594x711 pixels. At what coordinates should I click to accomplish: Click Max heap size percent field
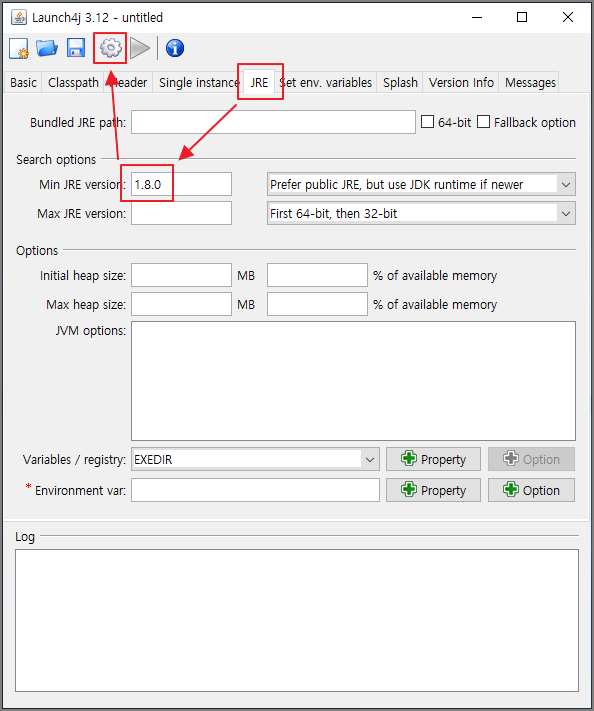tap(317, 304)
